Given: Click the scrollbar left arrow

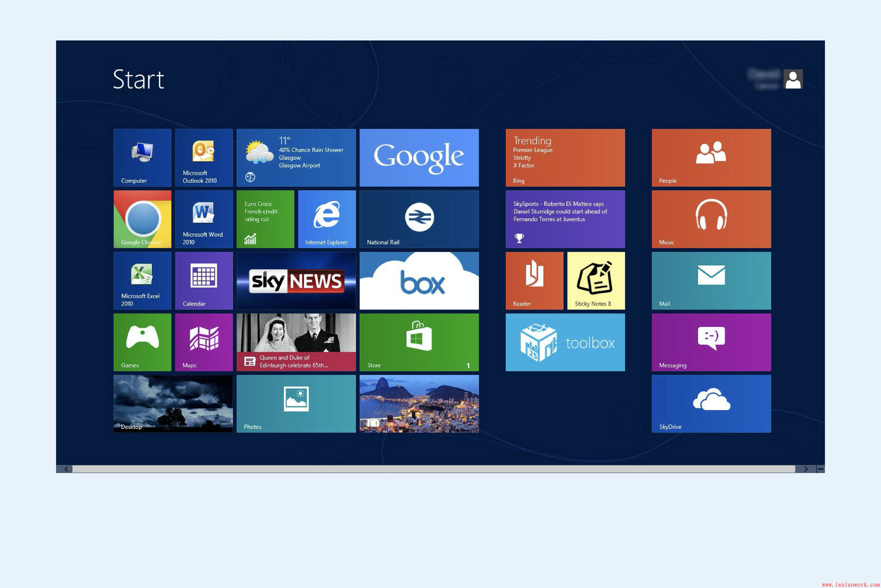Looking at the screenshot, I should coord(66,469).
